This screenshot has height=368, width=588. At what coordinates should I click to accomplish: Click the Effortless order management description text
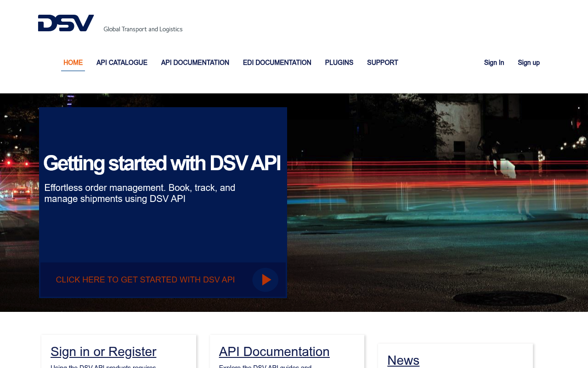point(140,193)
